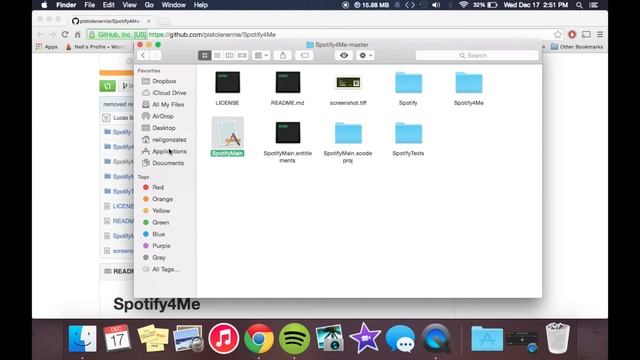Open Documents in the sidebar

tap(168, 163)
